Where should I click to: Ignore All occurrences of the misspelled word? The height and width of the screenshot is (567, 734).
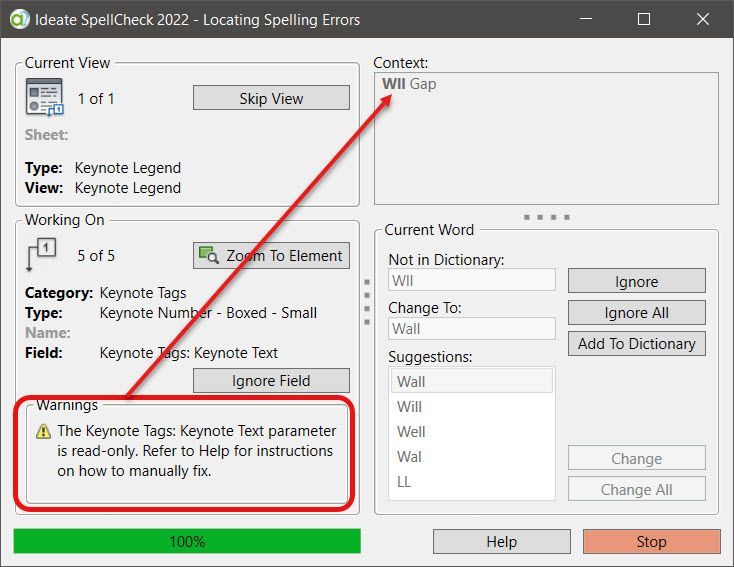tap(637, 312)
